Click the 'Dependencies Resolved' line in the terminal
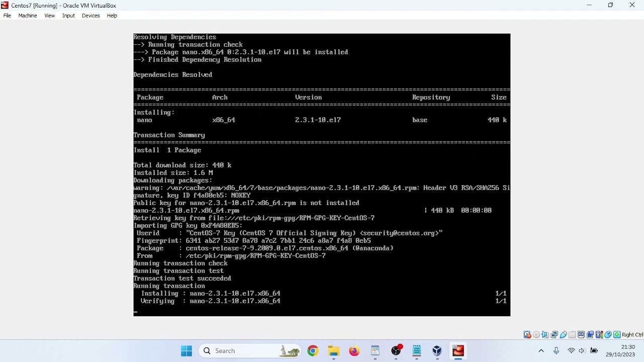Viewport: 644px width, 362px height. 173,75
